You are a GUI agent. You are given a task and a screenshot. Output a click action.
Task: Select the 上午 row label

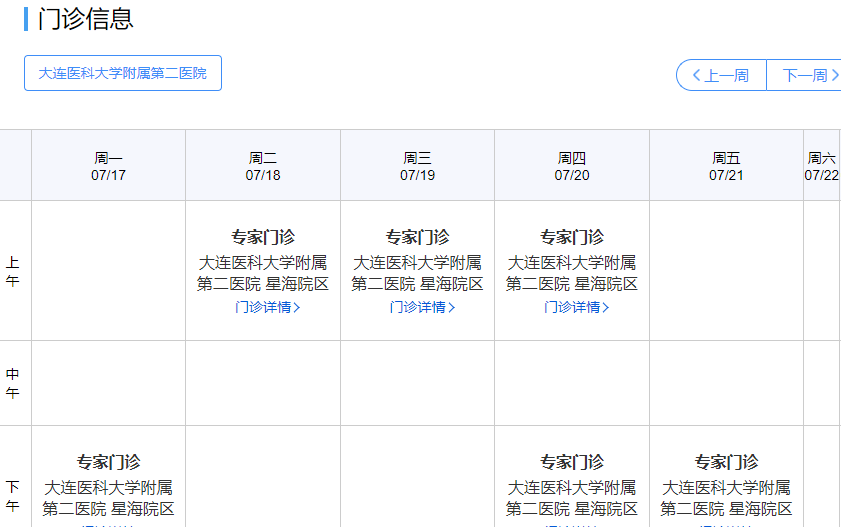pos(13,271)
